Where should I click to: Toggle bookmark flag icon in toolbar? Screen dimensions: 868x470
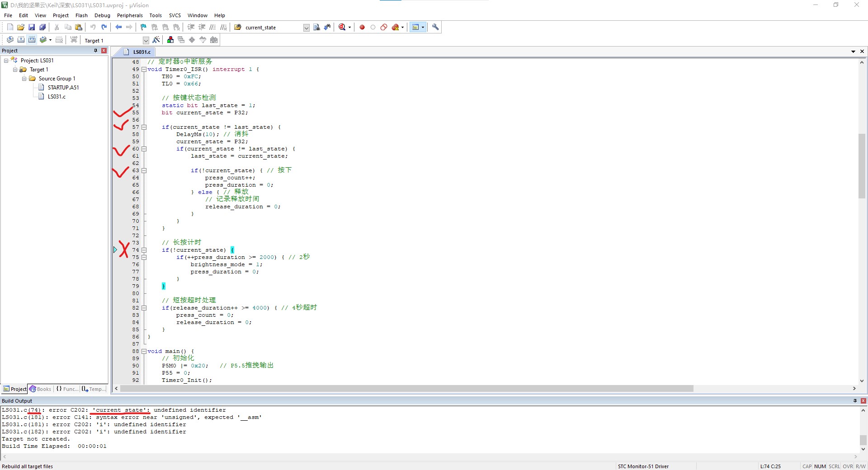coord(143,28)
